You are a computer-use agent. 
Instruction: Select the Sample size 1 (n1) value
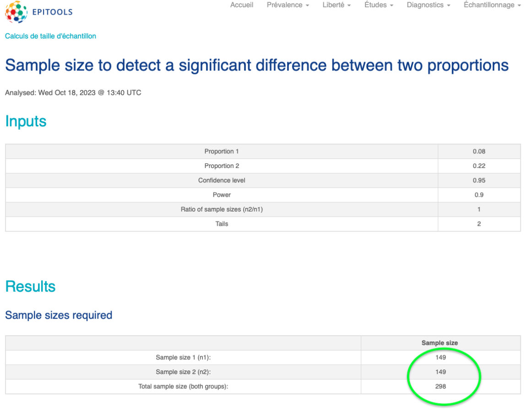(440, 358)
